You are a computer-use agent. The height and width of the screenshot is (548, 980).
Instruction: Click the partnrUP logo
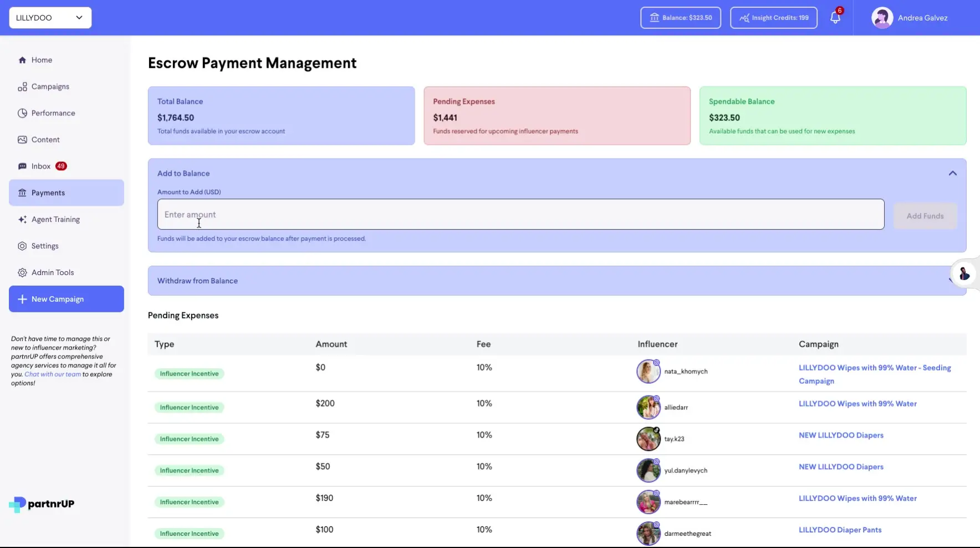click(42, 505)
